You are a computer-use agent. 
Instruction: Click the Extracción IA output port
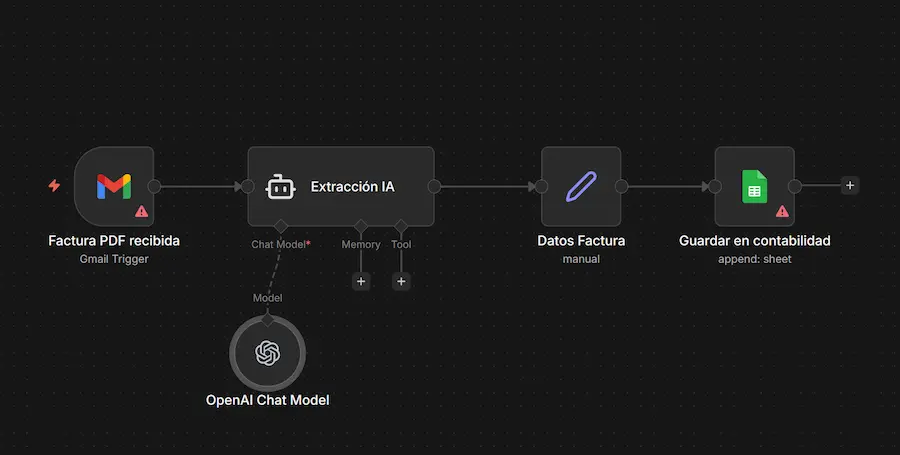coord(435,186)
